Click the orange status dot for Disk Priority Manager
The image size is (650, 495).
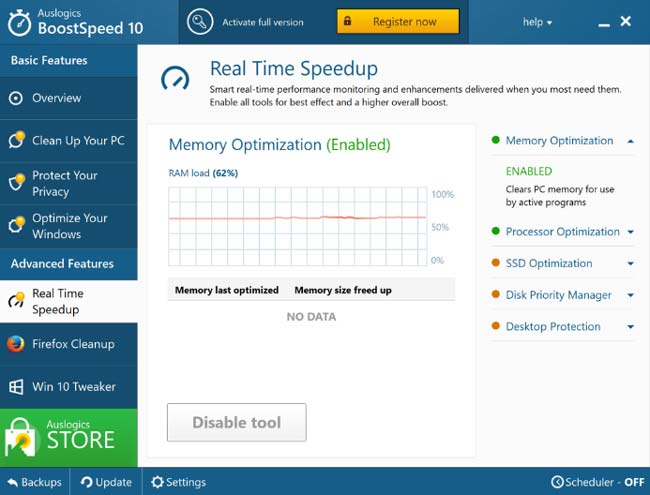coord(495,294)
